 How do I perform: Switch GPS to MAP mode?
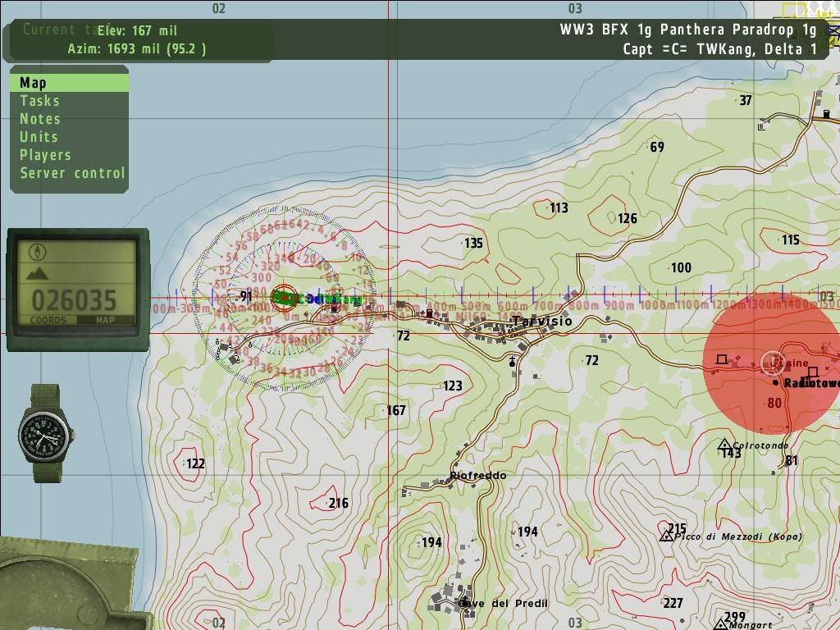coord(105,320)
